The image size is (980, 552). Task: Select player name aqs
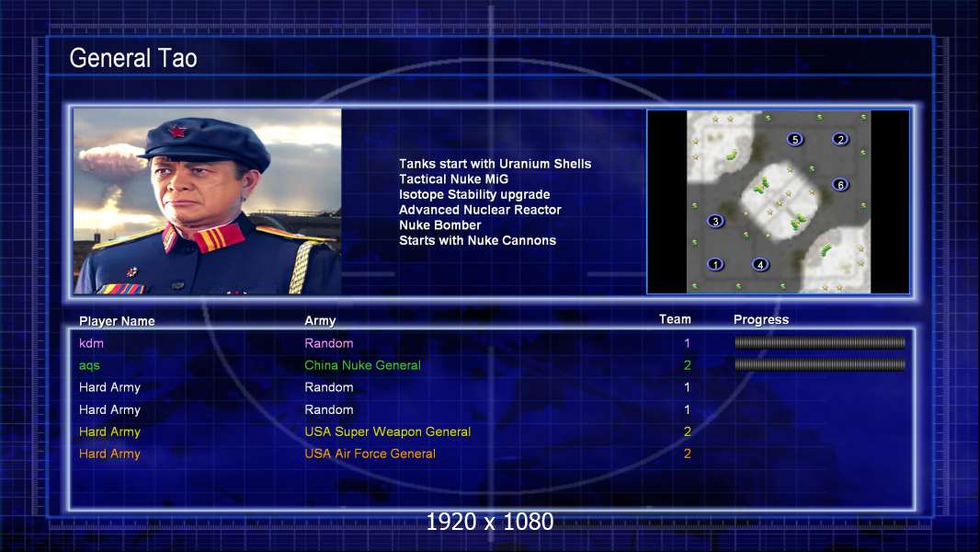[x=89, y=366]
